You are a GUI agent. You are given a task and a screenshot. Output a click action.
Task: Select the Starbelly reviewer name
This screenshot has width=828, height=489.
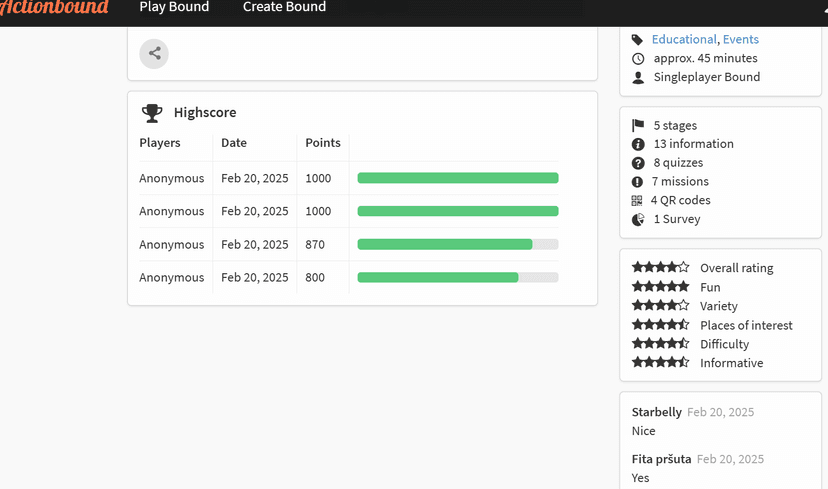coord(656,412)
